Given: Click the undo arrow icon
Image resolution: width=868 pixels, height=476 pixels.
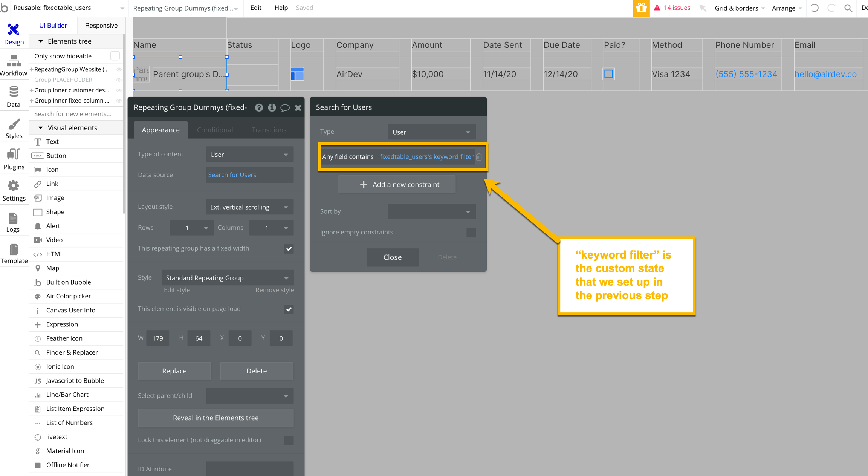Looking at the screenshot, I should 815,8.
